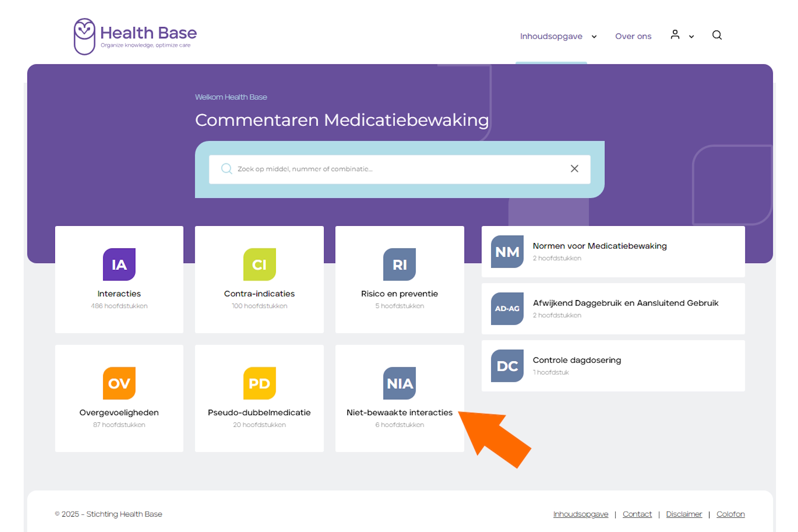Open the Over ons menu item
798x532 pixels.
(633, 36)
